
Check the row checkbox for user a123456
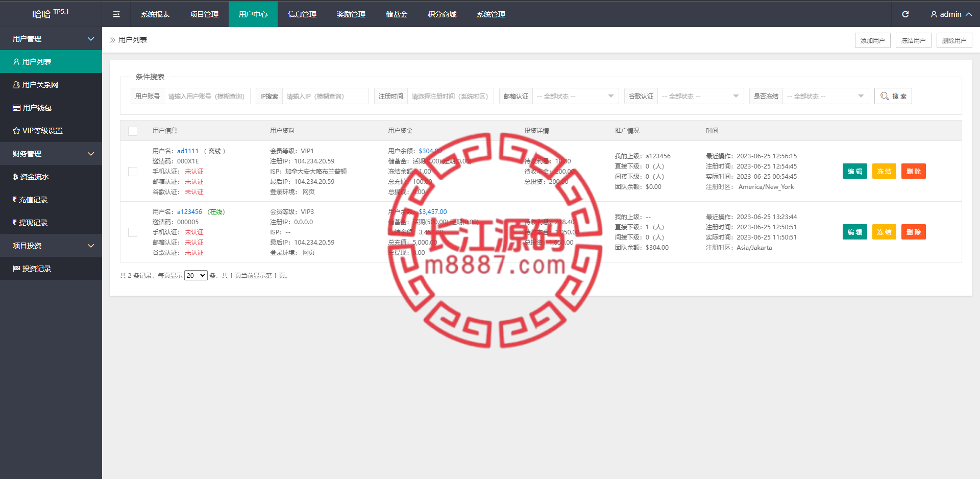coord(133,232)
